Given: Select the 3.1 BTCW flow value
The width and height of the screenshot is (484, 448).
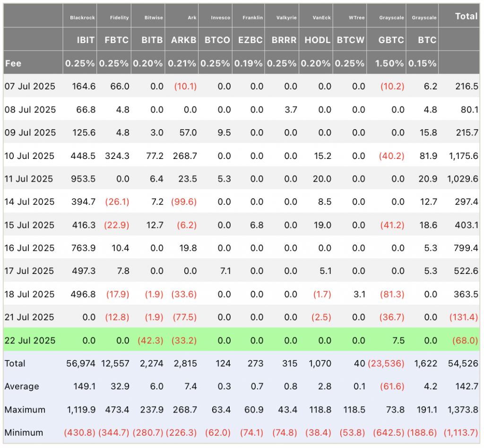Looking at the screenshot, I should click(359, 294).
